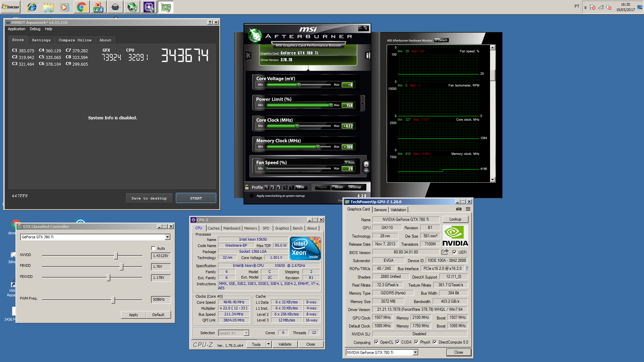Click the muted volume icon in system tray
Screen dimensions: 644x362
click(609, 7)
